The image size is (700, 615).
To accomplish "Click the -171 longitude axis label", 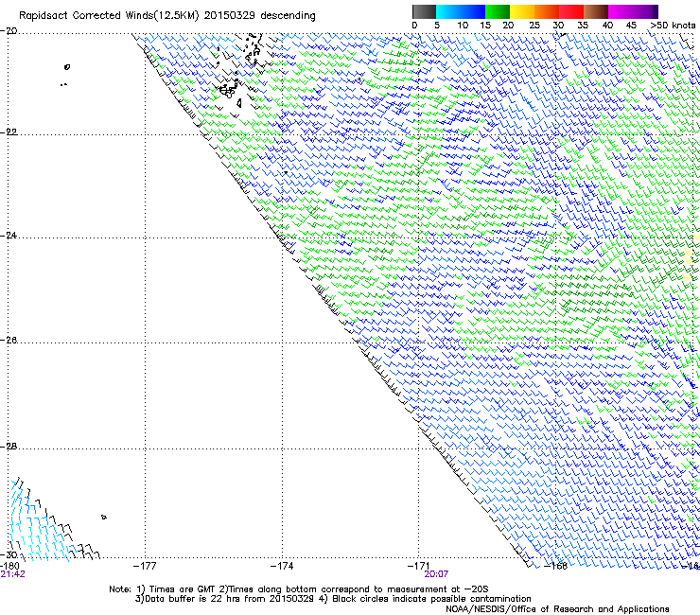I will pos(419,566).
